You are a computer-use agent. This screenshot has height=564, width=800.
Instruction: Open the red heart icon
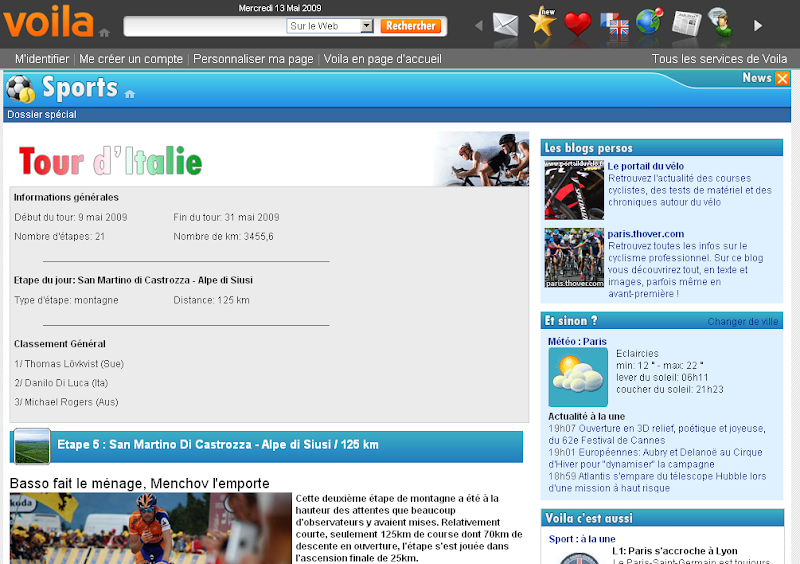pyautogui.click(x=578, y=24)
